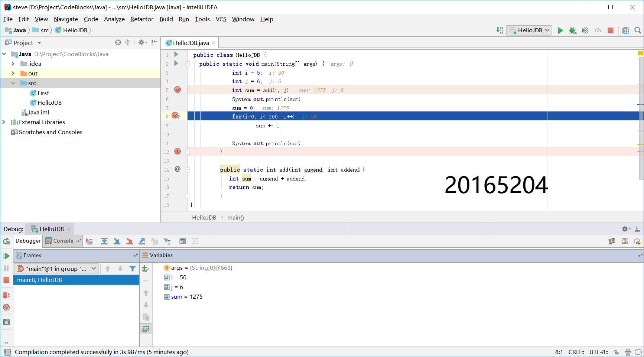The image size is (644, 357).
Task: Open the Refactor menu
Action: (142, 19)
